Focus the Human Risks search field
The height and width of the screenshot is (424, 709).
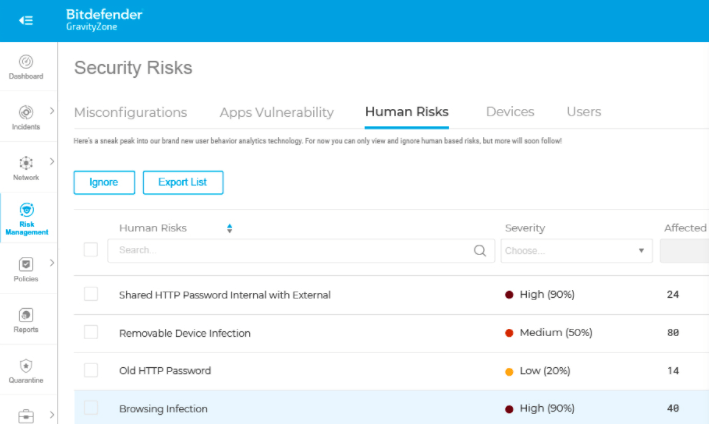[x=301, y=251]
